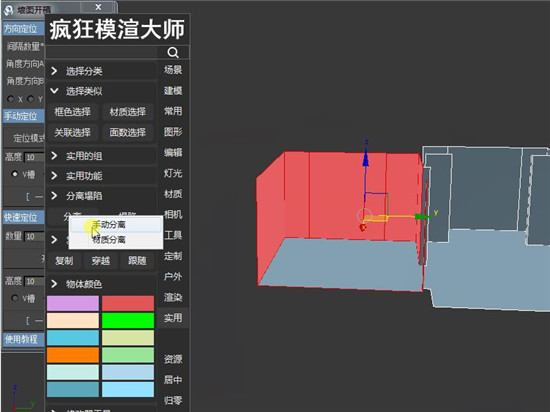
Task: Pick the red color swatch
Action: [128, 304]
